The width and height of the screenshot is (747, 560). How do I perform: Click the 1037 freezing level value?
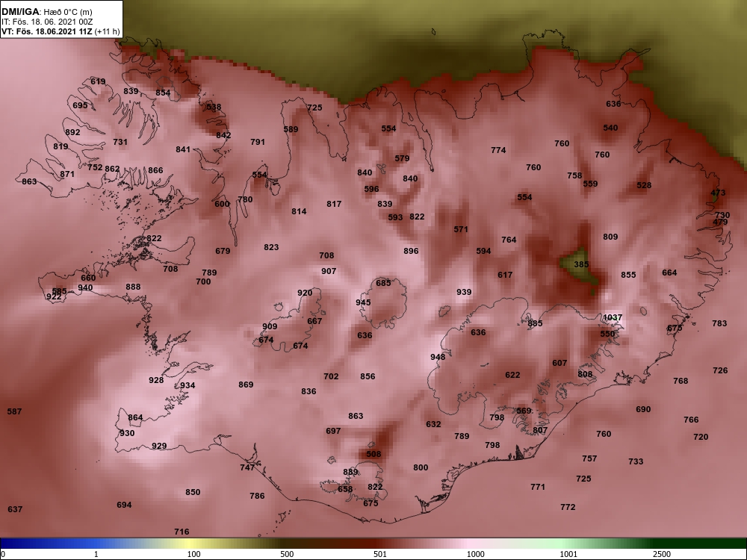pos(613,317)
